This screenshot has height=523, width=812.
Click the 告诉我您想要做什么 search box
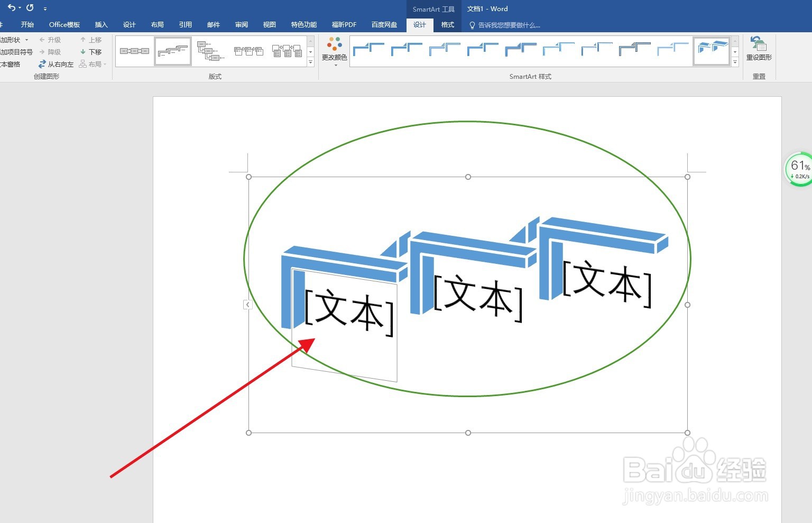coord(505,25)
